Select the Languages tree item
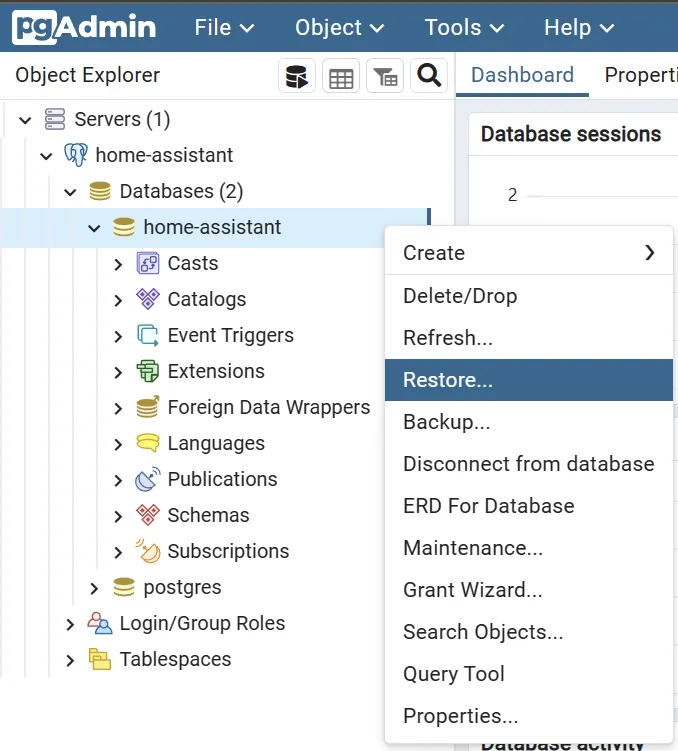This screenshot has width=678, height=751. coord(216,444)
